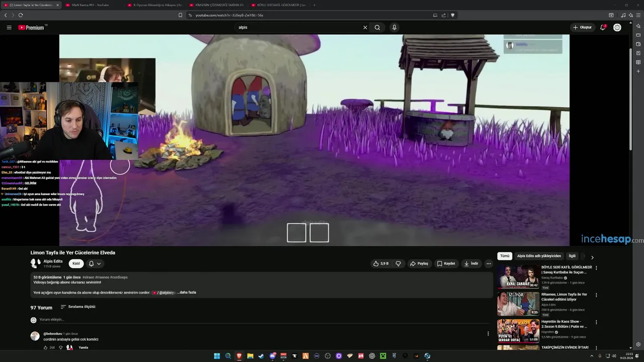
Task: Open the TAKİPÇİMİZİN EVİNDE İFTAR video title
Action: 565,347
